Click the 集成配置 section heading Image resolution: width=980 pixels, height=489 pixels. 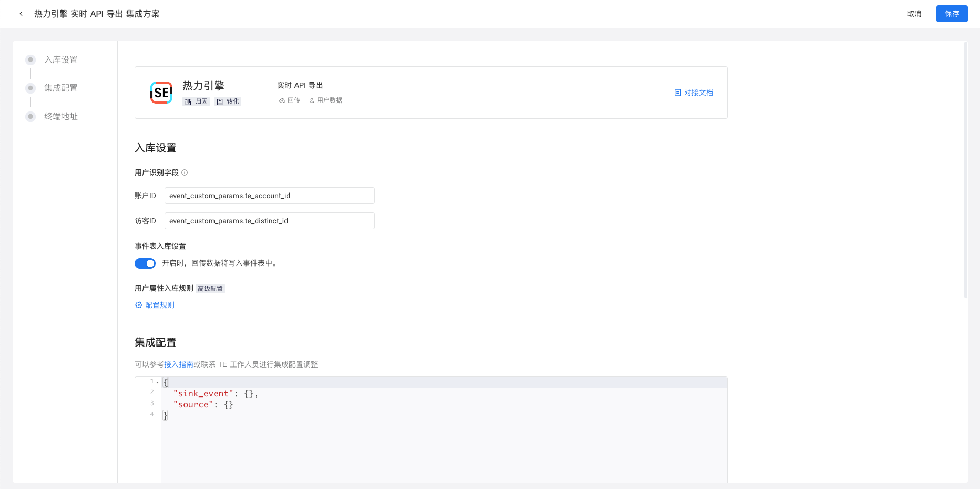coord(156,342)
